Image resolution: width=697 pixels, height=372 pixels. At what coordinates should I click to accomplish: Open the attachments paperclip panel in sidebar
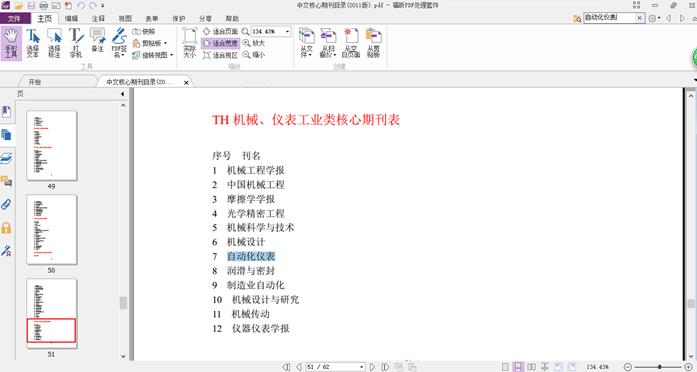(x=6, y=204)
